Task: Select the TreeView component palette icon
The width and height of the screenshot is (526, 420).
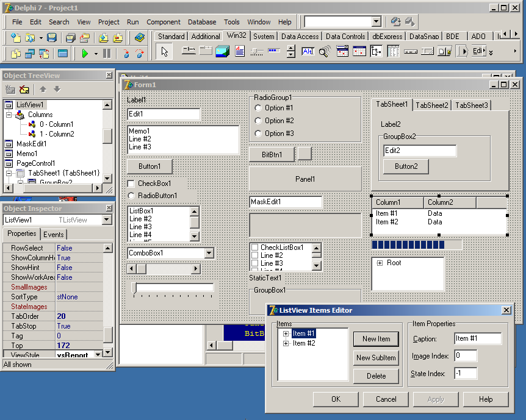Action: coord(376,51)
